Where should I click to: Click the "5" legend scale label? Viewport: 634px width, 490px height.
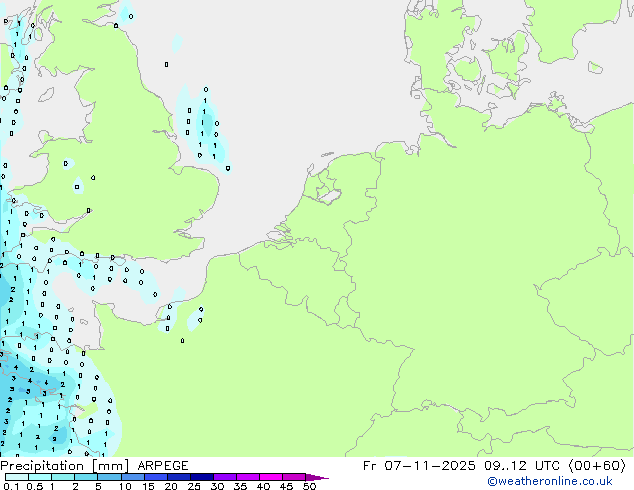click(x=98, y=486)
